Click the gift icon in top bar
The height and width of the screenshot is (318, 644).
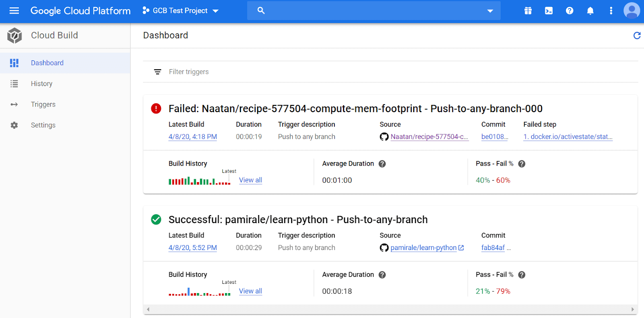point(528,11)
